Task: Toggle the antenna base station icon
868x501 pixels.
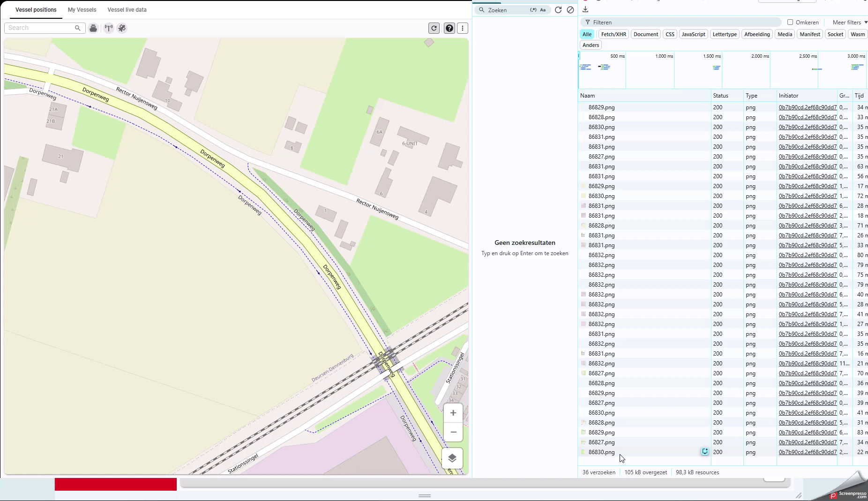Action: tap(108, 28)
